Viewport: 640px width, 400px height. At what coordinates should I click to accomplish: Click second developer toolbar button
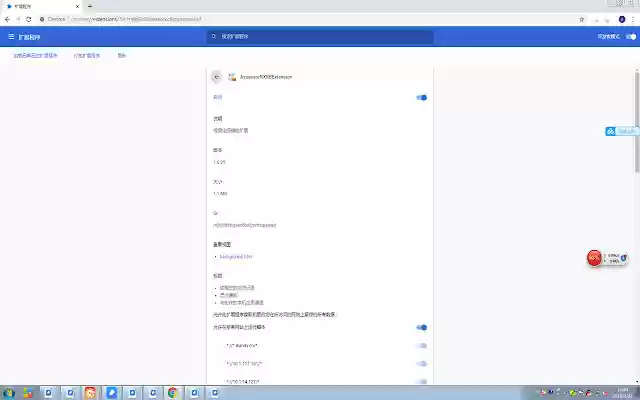click(87, 56)
